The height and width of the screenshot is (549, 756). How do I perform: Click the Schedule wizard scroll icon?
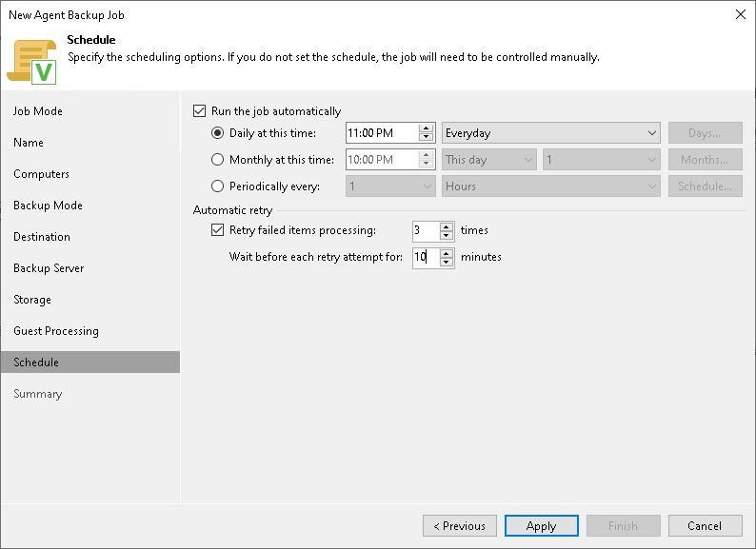pos(31,61)
